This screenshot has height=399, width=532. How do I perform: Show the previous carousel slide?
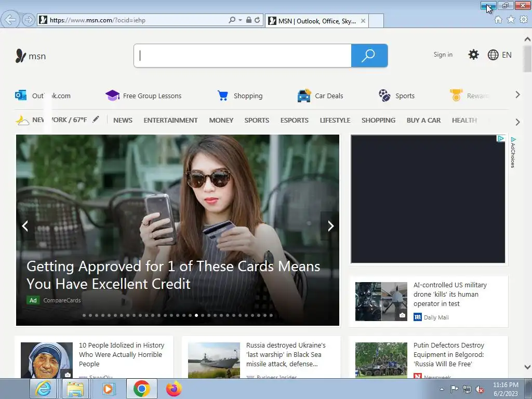click(25, 226)
